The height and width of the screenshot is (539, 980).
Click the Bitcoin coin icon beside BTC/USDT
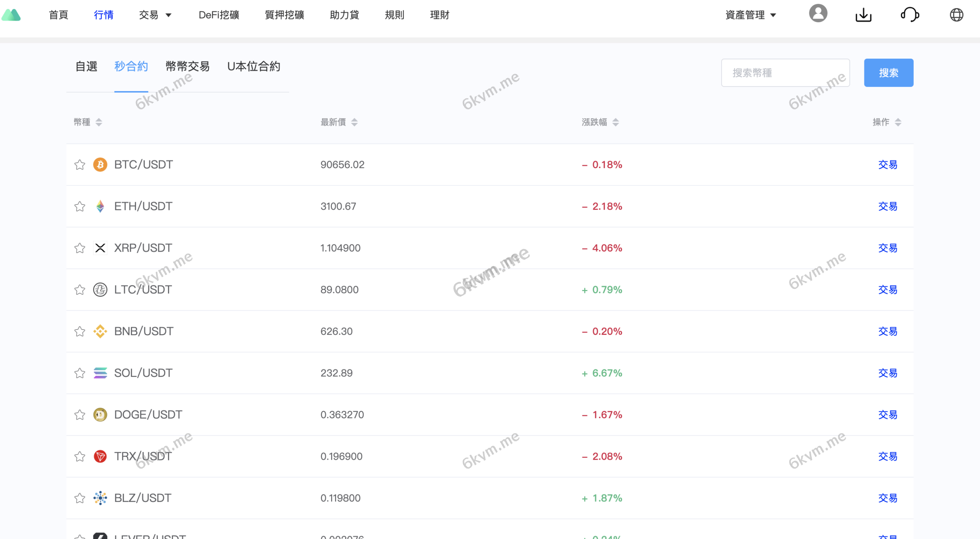tap(100, 165)
